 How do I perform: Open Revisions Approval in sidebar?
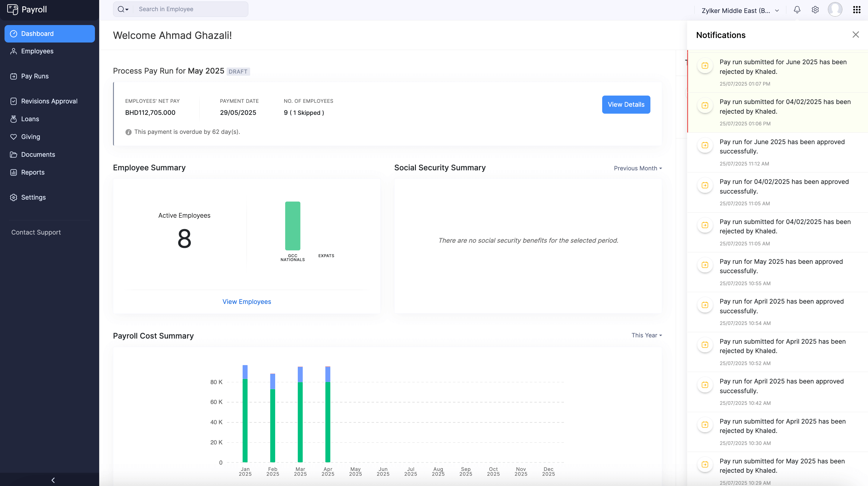(49, 101)
